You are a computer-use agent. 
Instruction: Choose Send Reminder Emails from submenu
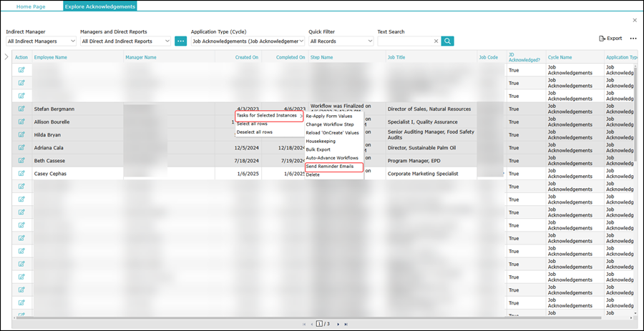point(330,167)
